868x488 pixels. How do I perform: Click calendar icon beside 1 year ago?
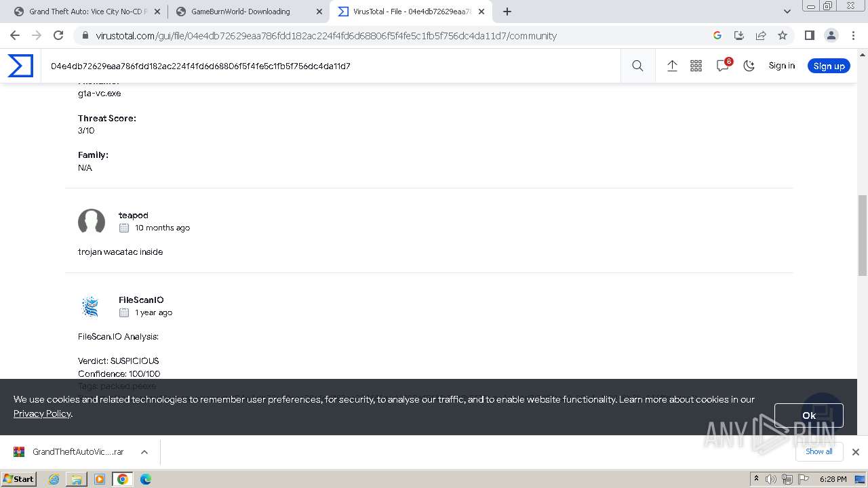pos(124,312)
